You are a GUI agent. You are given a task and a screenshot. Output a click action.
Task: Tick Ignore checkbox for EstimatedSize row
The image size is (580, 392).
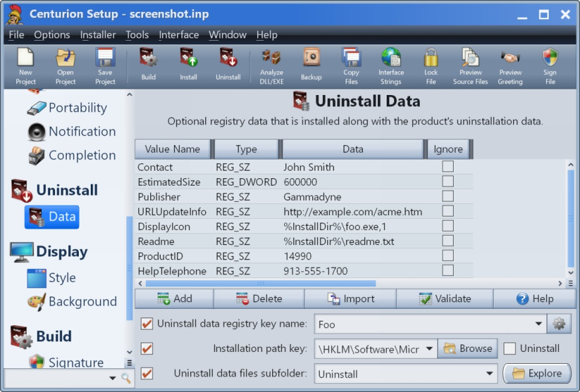[x=448, y=181]
